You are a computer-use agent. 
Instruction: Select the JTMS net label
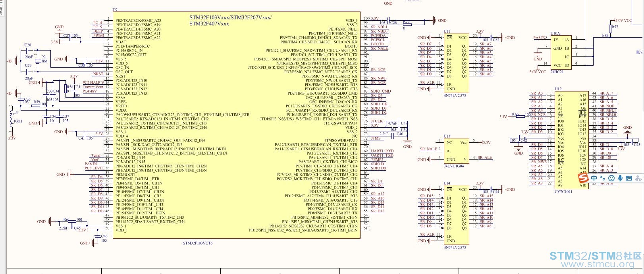point(376,138)
